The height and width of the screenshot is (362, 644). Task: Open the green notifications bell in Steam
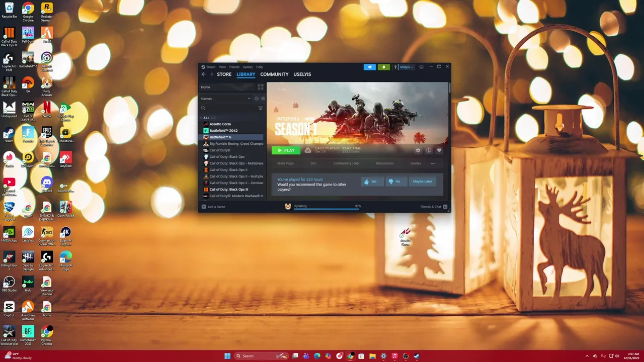pos(384,67)
